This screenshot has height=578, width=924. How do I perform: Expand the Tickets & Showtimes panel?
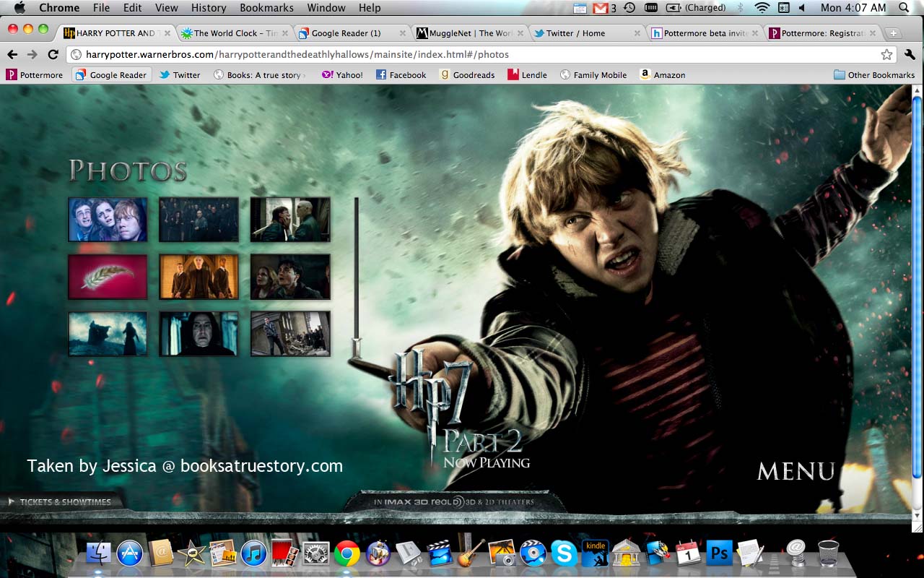pos(60,501)
